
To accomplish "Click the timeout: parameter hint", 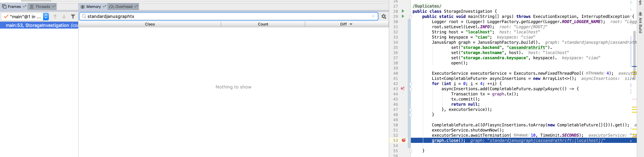I will point(521,135).
